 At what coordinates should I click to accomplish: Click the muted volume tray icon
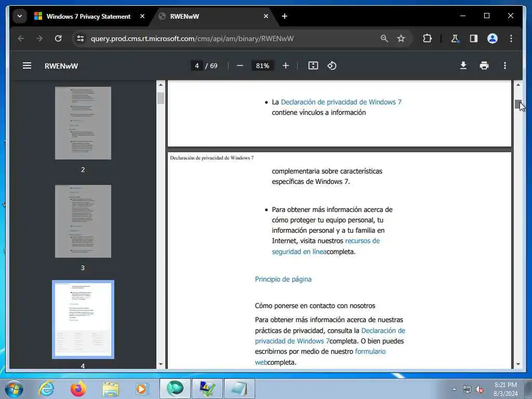point(480,390)
